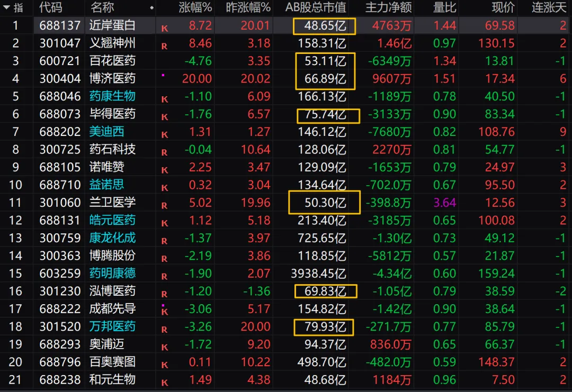Sort by 名称 column header
The width and height of the screenshot is (572, 392).
[x=102, y=7]
